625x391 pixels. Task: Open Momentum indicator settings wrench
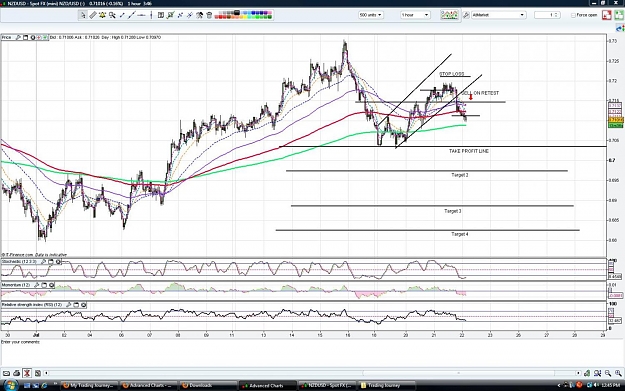pyautogui.click(x=37, y=285)
